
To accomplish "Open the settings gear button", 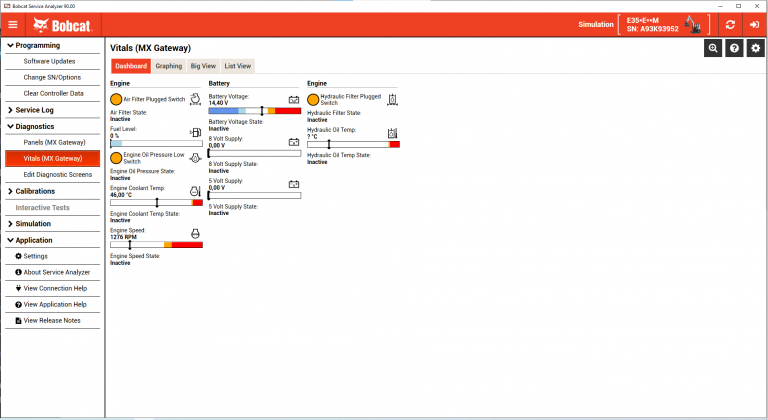I will pyautogui.click(x=756, y=48).
